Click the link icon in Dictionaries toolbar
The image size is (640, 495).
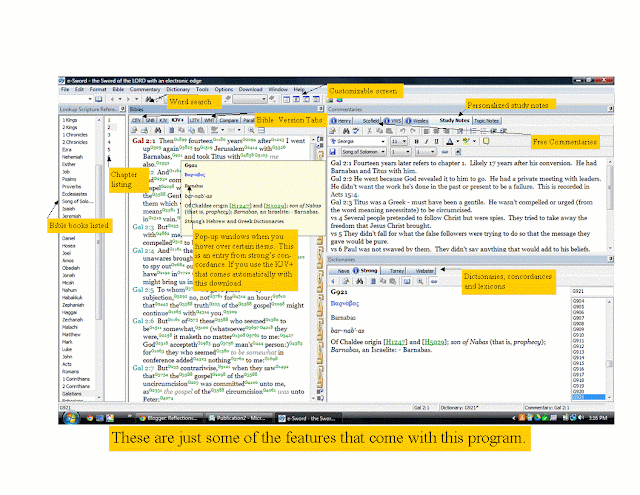point(433,281)
